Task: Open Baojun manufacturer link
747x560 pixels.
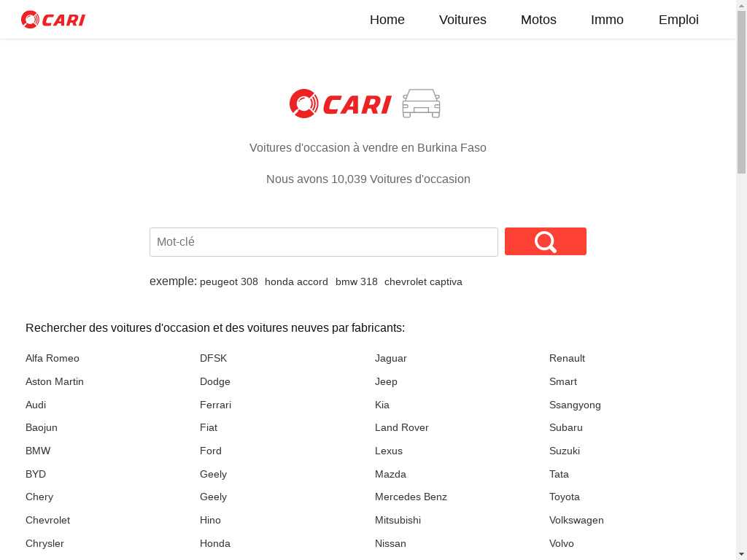Action: [x=42, y=427]
